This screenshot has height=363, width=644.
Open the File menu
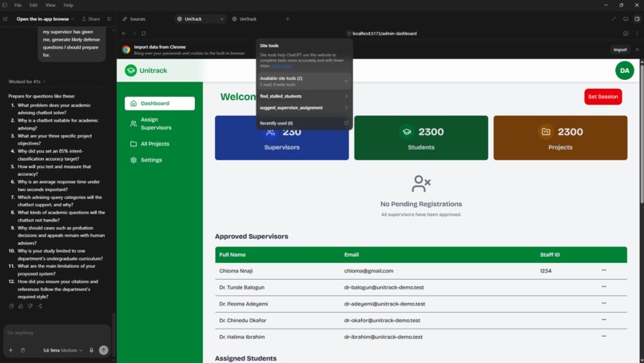coord(18,6)
